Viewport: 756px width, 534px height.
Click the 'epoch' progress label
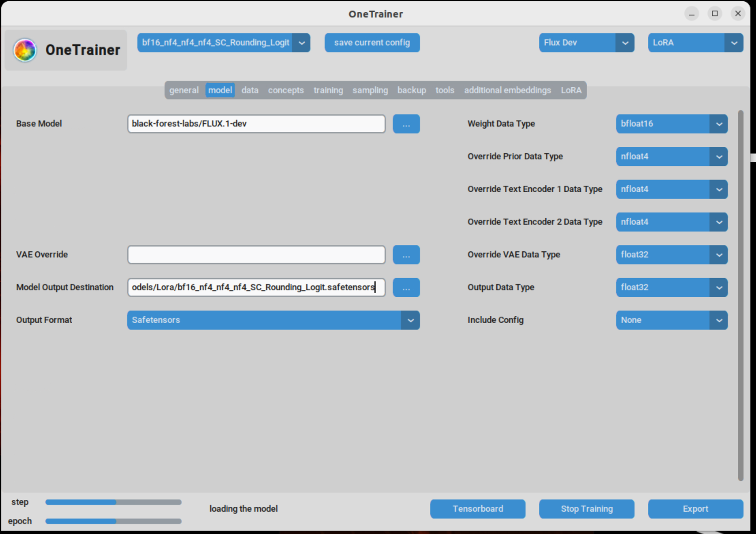20,521
